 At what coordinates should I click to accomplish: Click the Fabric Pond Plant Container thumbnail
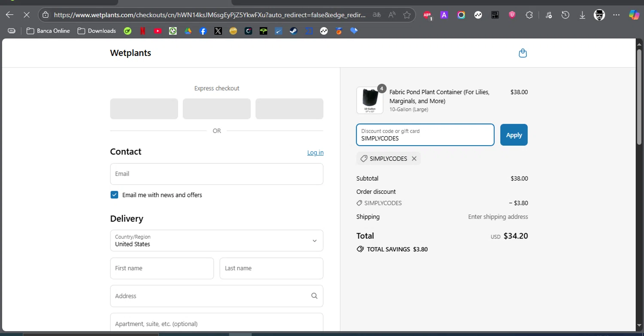click(370, 101)
